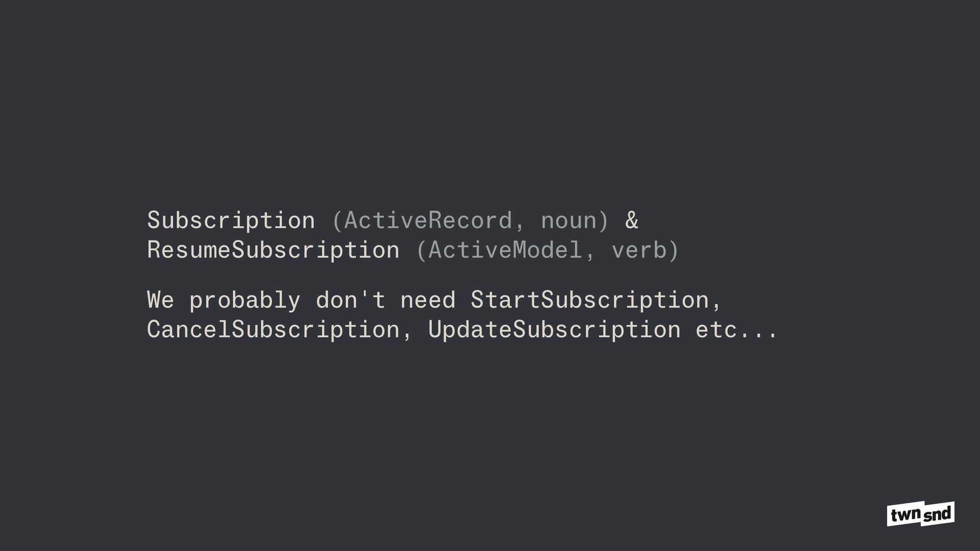This screenshot has height=551, width=980.
Task: Click the opening parenthesis before ActiveModel
Action: coord(421,251)
